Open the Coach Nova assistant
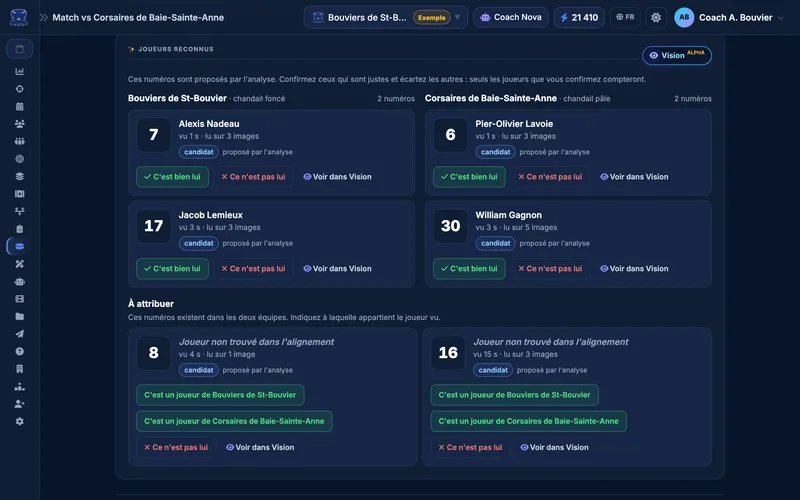 click(x=511, y=17)
